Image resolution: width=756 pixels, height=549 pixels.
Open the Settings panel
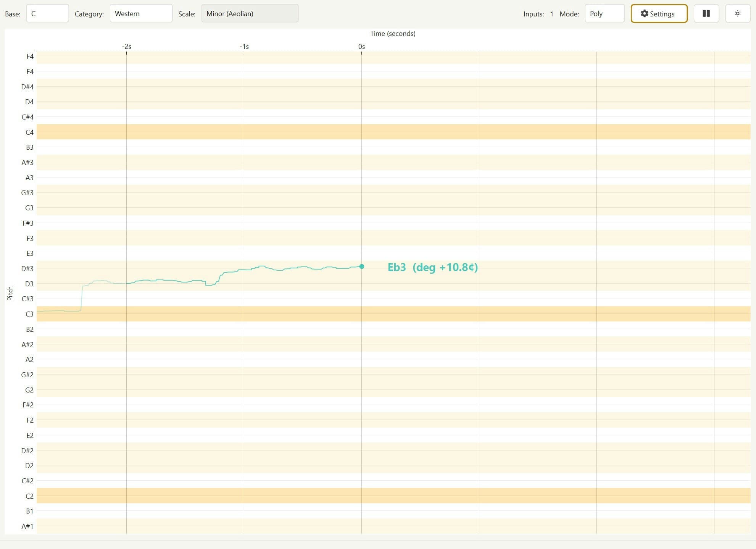point(659,13)
